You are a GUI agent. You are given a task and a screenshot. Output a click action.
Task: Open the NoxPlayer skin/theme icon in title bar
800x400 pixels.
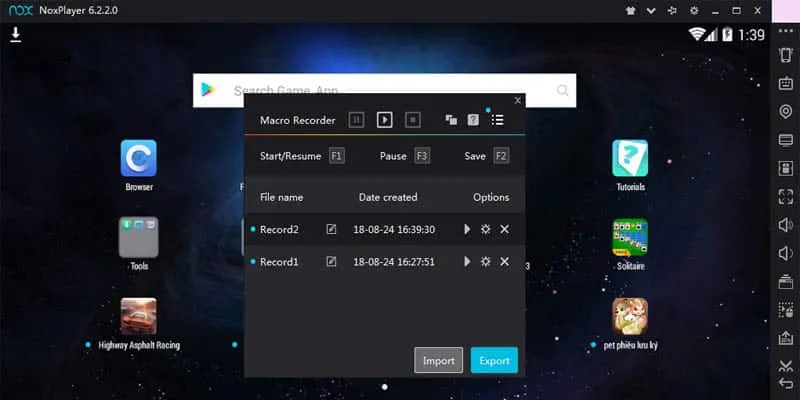click(631, 10)
